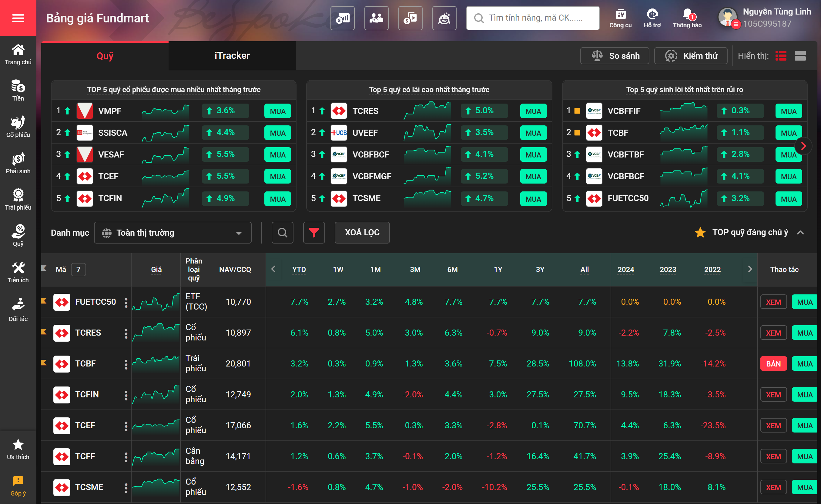Open Ưa thích favorites in sidebar
821x504 pixels.
[18, 449]
